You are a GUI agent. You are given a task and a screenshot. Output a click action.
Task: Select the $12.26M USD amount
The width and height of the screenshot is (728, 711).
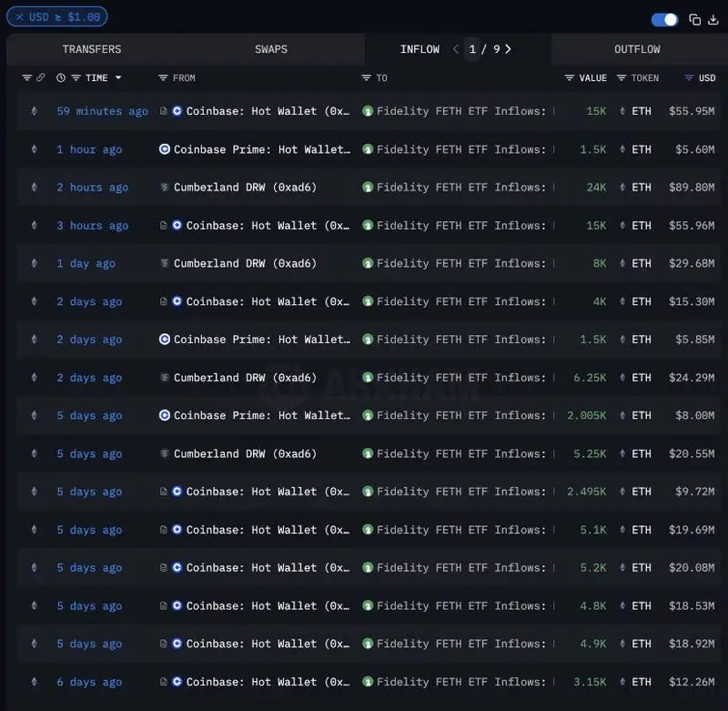pos(692,682)
